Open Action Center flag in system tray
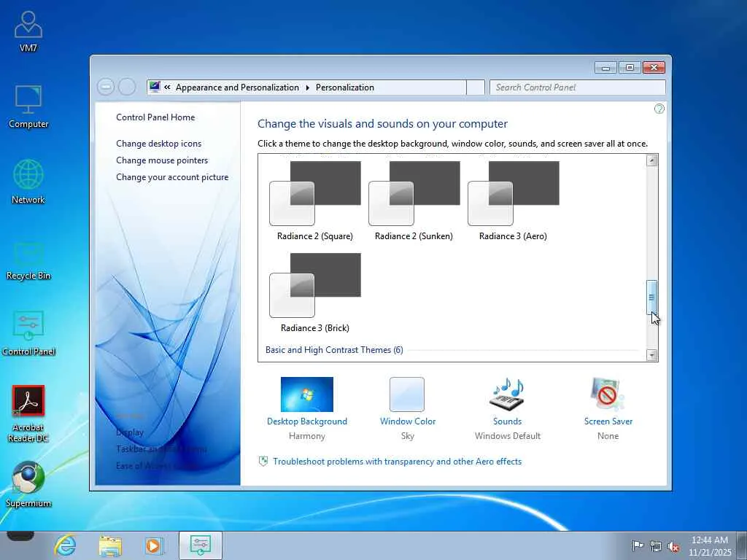The width and height of the screenshot is (747, 560). pyautogui.click(x=638, y=545)
